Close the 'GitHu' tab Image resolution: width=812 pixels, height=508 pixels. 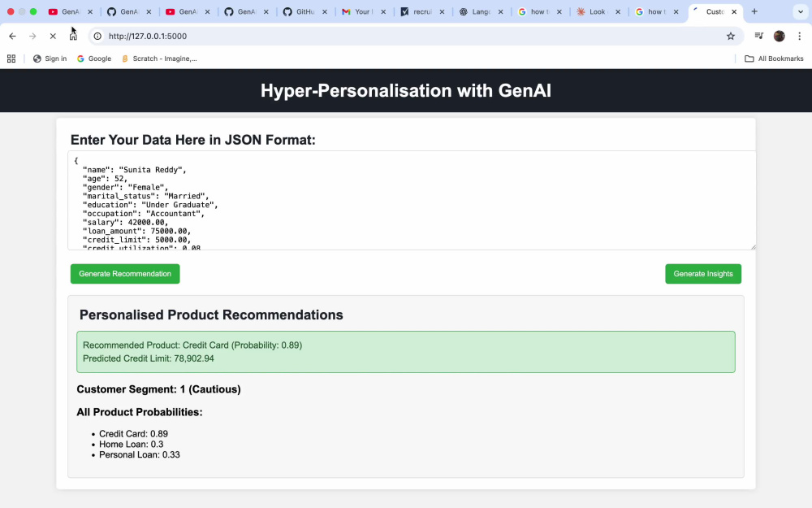(325, 11)
